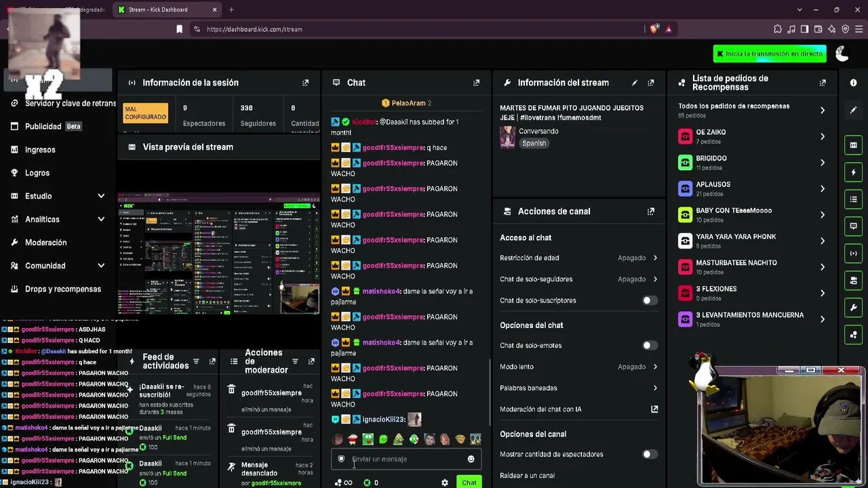Open the emoji picker in chat input
Image resolution: width=868 pixels, height=488 pixels.
471,459
